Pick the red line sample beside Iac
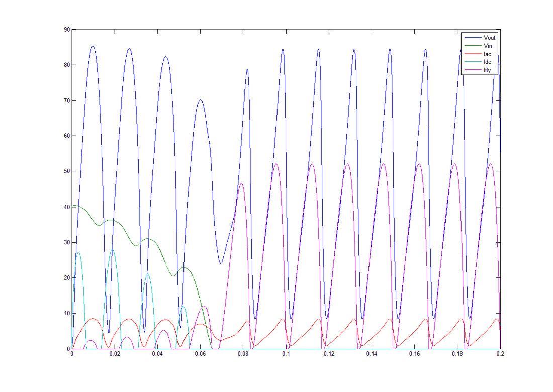 (x=473, y=54)
